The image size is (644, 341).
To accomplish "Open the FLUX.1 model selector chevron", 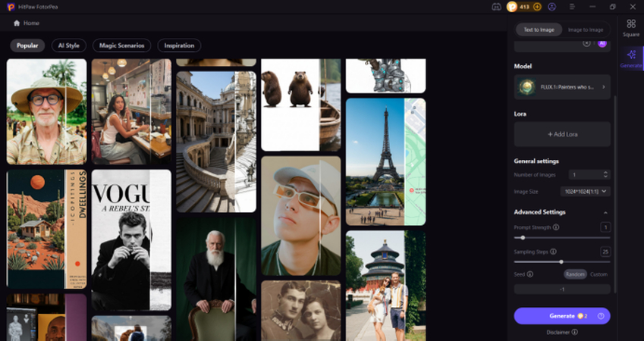I will [603, 87].
